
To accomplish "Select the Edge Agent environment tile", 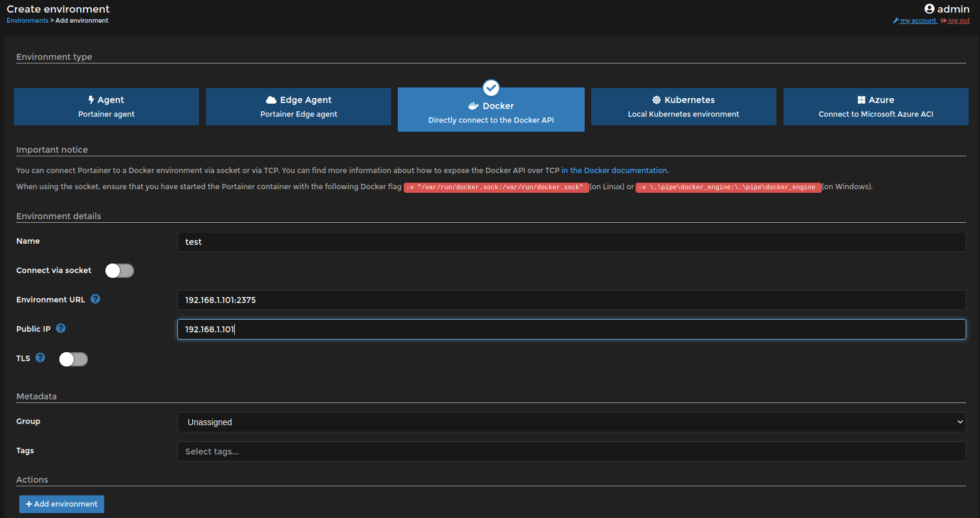I will click(x=298, y=107).
